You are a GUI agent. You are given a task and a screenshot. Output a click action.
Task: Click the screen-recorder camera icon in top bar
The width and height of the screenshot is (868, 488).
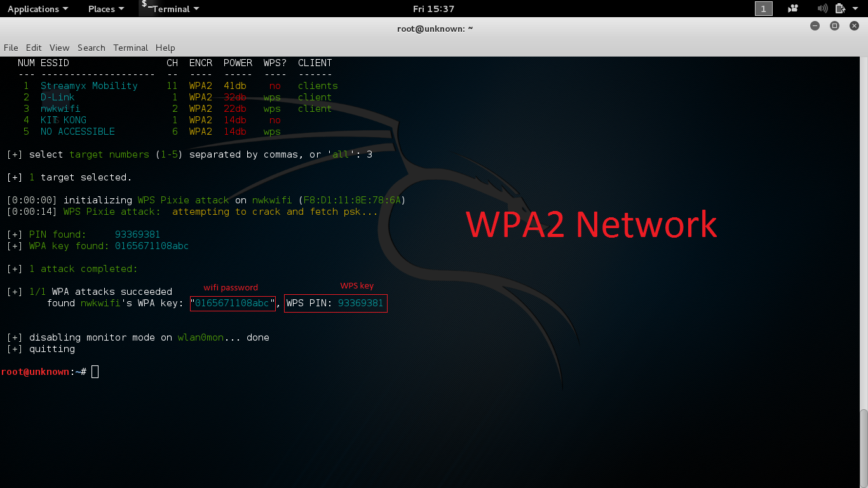coord(792,8)
